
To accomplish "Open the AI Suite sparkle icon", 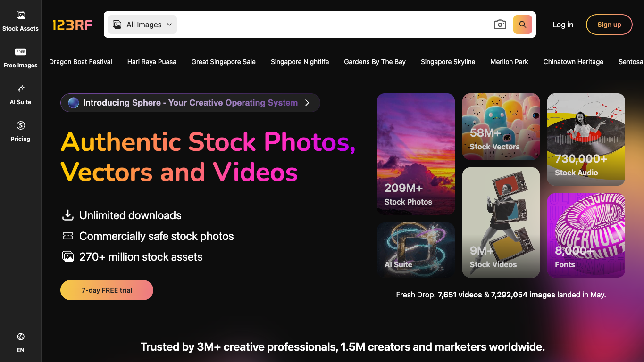I will tap(20, 89).
